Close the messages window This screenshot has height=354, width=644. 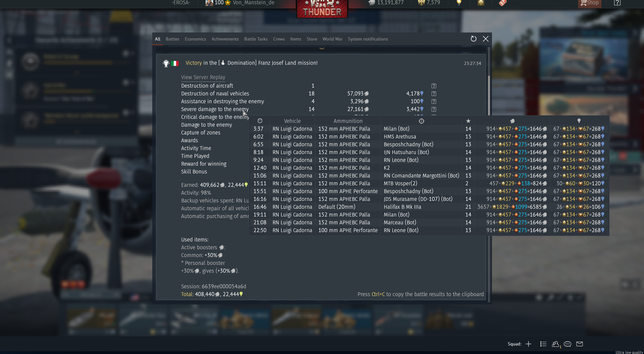click(x=485, y=39)
